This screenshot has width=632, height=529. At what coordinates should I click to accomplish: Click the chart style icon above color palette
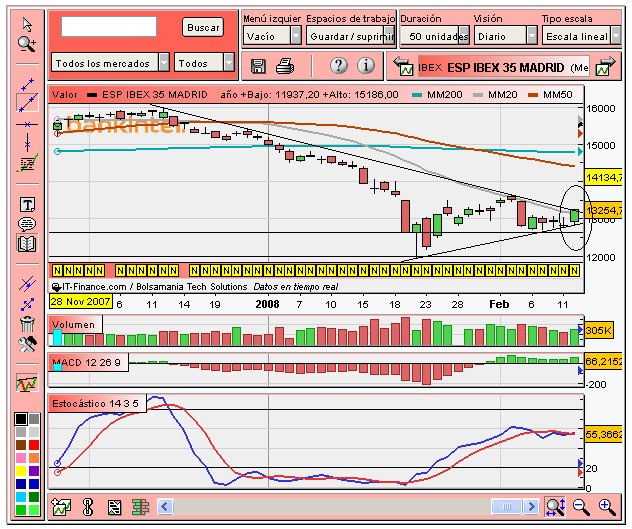coord(27,383)
